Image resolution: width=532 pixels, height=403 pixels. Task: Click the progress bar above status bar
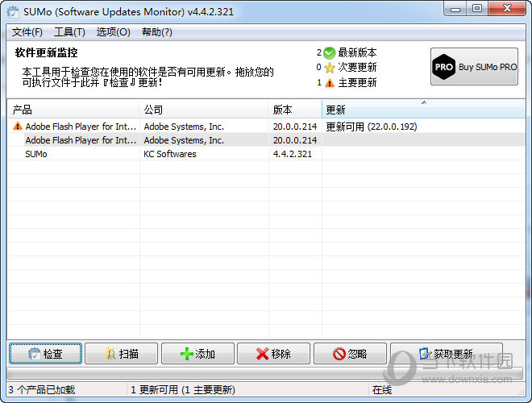click(265, 374)
